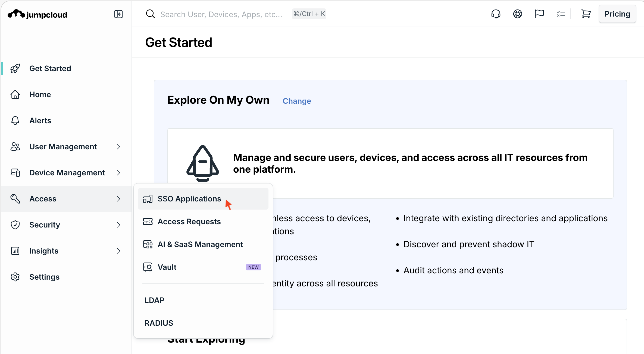
Task: Choose AI & SaaS Management entry
Action: (x=200, y=244)
